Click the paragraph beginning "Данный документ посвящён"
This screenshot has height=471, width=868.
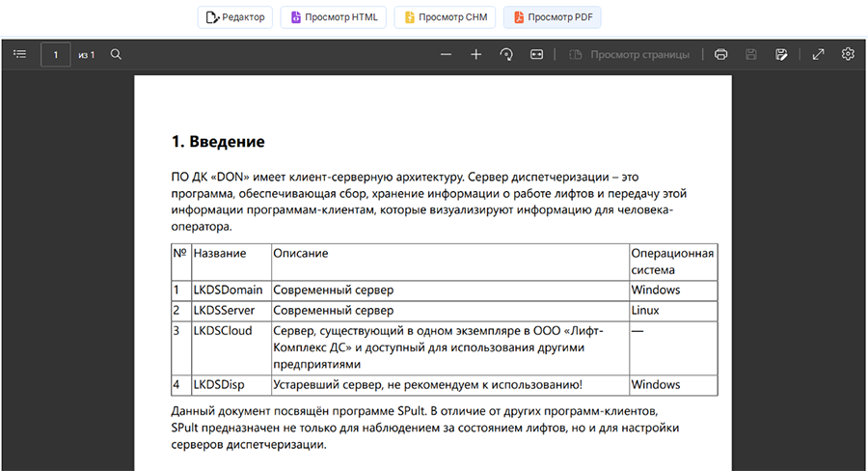tap(425, 428)
